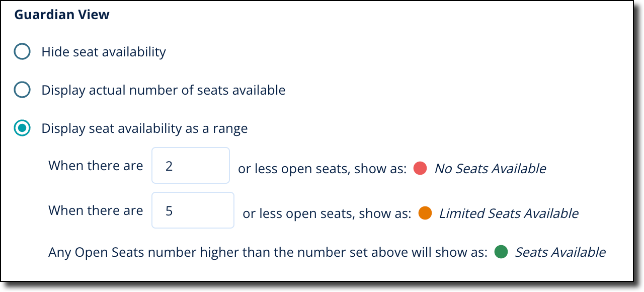Choose the Display actual number of seats radio button

tap(22, 90)
